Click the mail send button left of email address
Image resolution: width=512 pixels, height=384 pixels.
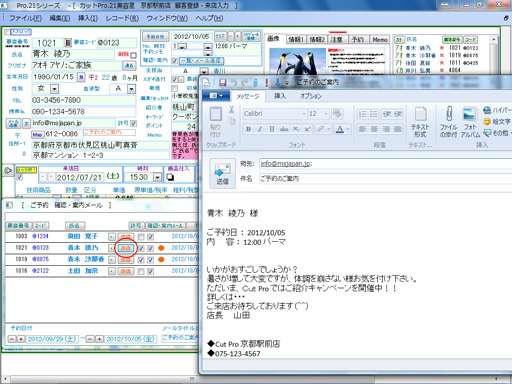point(14,123)
